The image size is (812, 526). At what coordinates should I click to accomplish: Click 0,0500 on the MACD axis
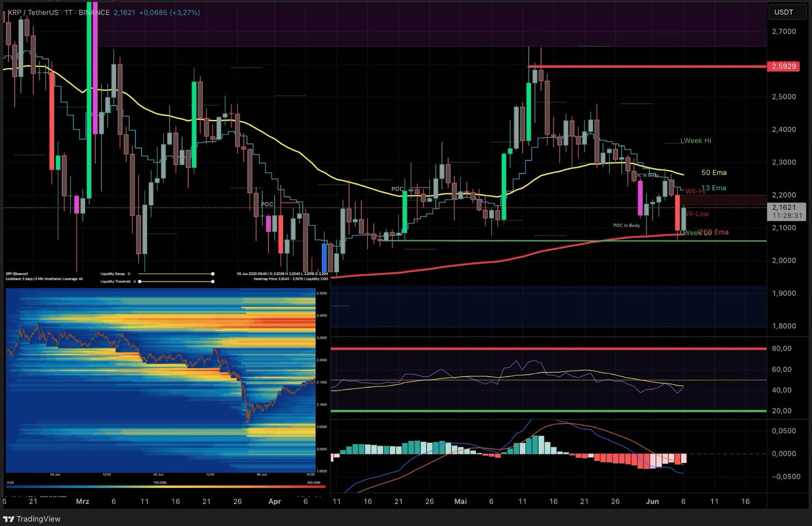784,431
